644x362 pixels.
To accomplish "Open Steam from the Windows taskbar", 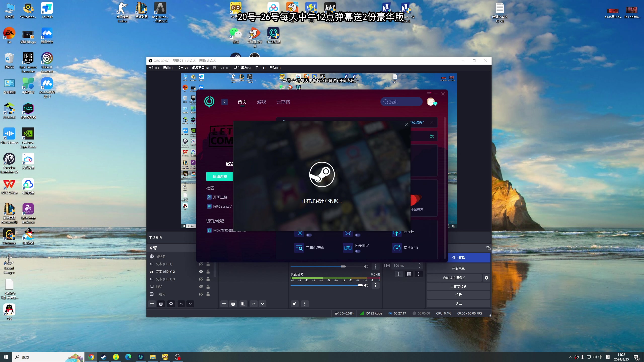I will click(x=103, y=357).
